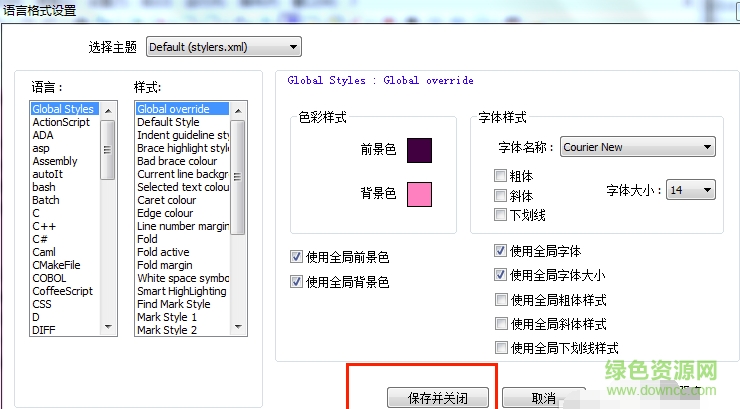
Task: Enable the italic (斜体) checkbox
Action: click(501, 196)
